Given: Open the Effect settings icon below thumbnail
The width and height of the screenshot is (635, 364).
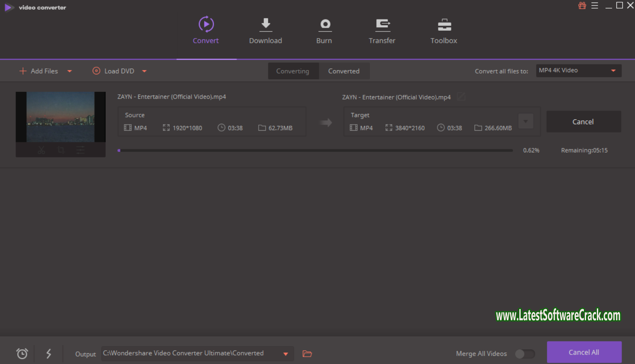Looking at the screenshot, I should pos(80,150).
